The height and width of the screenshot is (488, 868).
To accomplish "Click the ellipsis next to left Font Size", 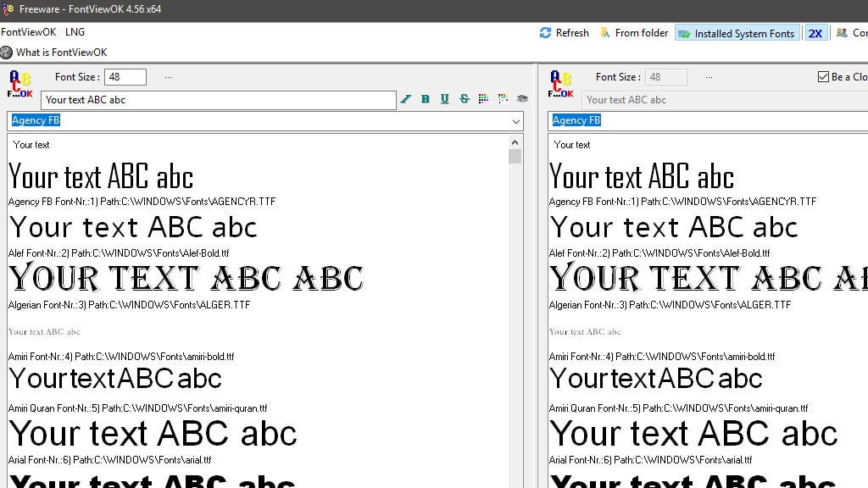I will tap(168, 77).
